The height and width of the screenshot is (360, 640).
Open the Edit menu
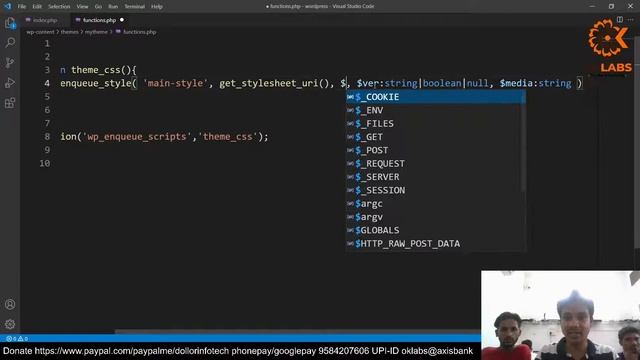(x=37, y=7)
